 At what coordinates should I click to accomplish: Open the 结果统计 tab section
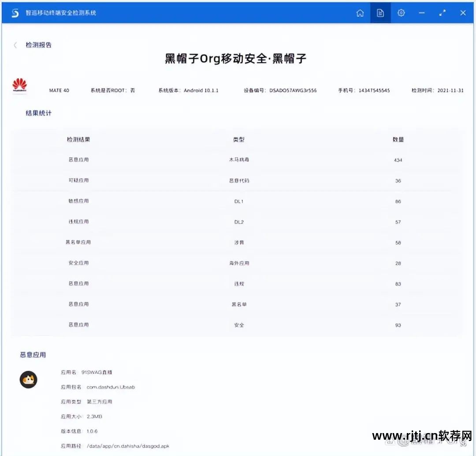(x=37, y=113)
